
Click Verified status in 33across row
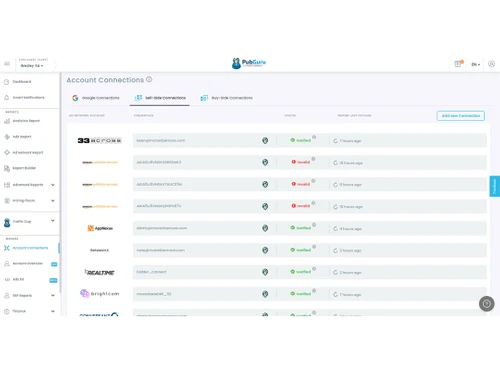(x=301, y=140)
